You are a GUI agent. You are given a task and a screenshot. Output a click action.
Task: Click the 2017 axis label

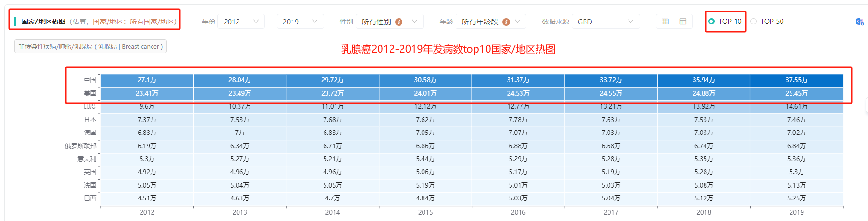[611, 212]
